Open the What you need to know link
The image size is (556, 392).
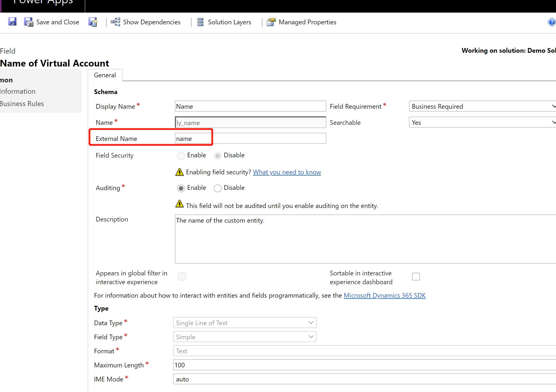pos(287,172)
